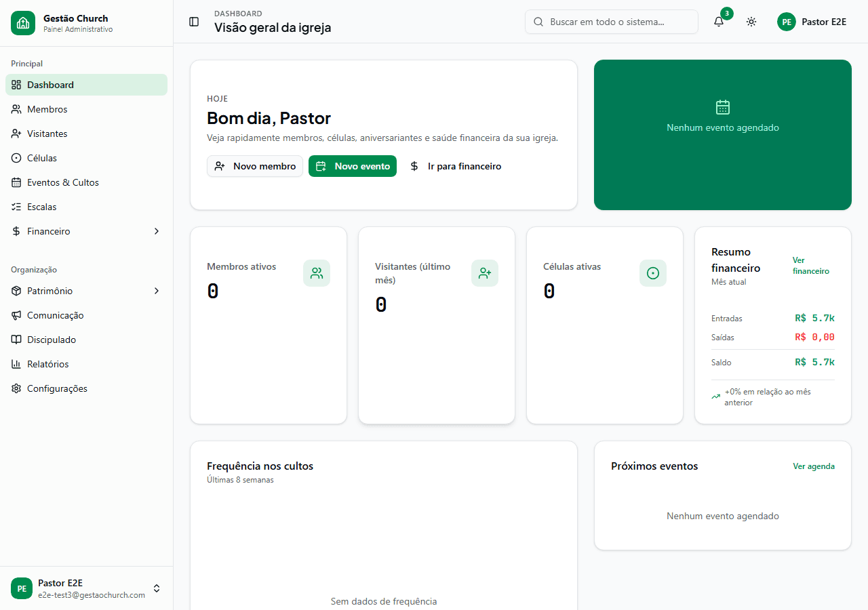
Task: Click the notifications bell icon
Action: coord(719,22)
